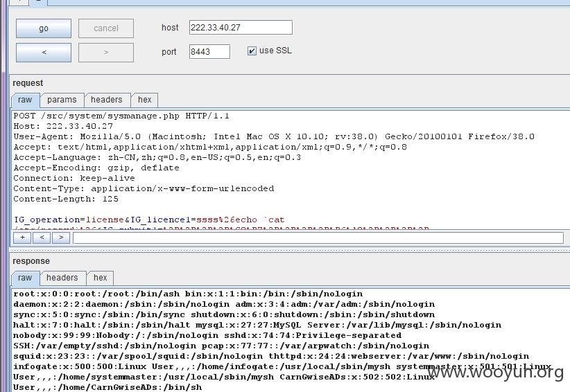Click the + button in search bar
570x392 pixels.
[x=22, y=238]
